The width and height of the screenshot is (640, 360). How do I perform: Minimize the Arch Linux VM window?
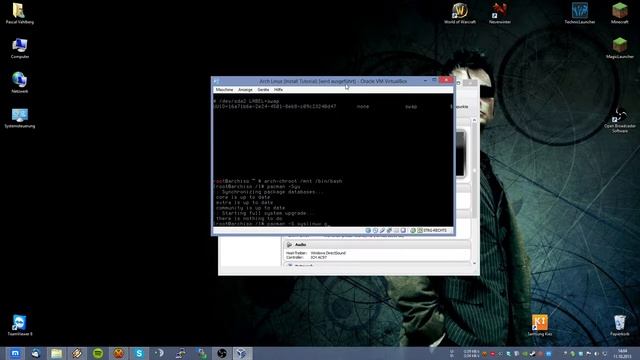pos(425,80)
